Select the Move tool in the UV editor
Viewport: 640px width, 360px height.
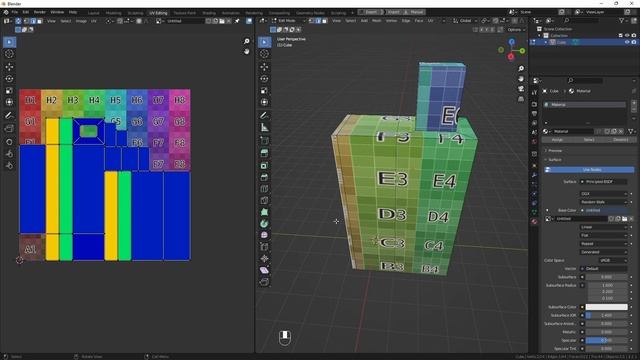click(9, 67)
